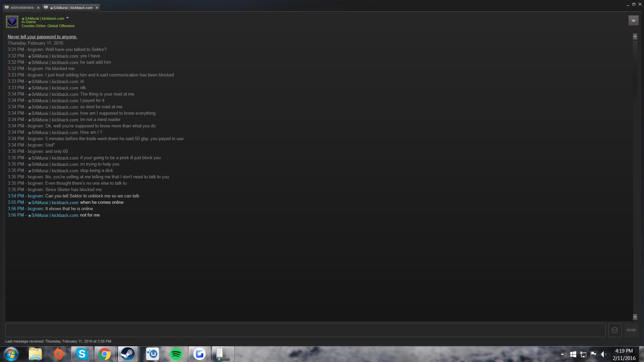Viewport: 644px width, 362px height.
Task: Open Windows Explorer folder icon
Action: click(35, 354)
